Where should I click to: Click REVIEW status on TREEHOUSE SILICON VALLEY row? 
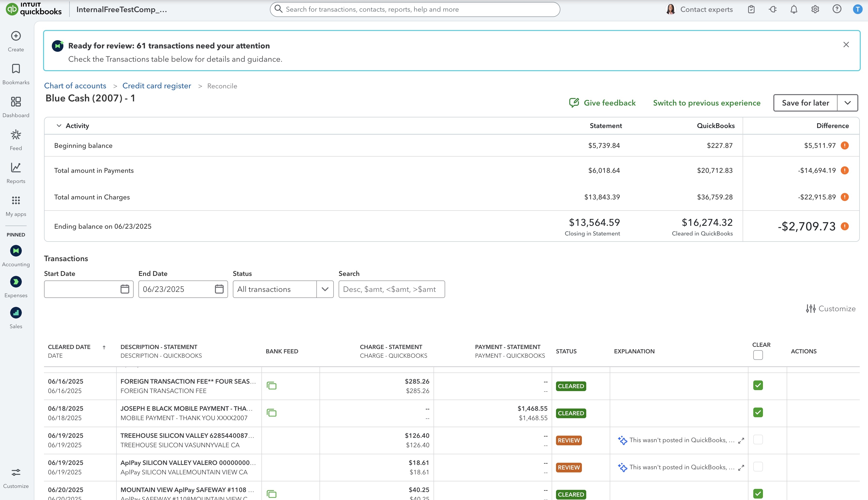click(x=569, y=440)
